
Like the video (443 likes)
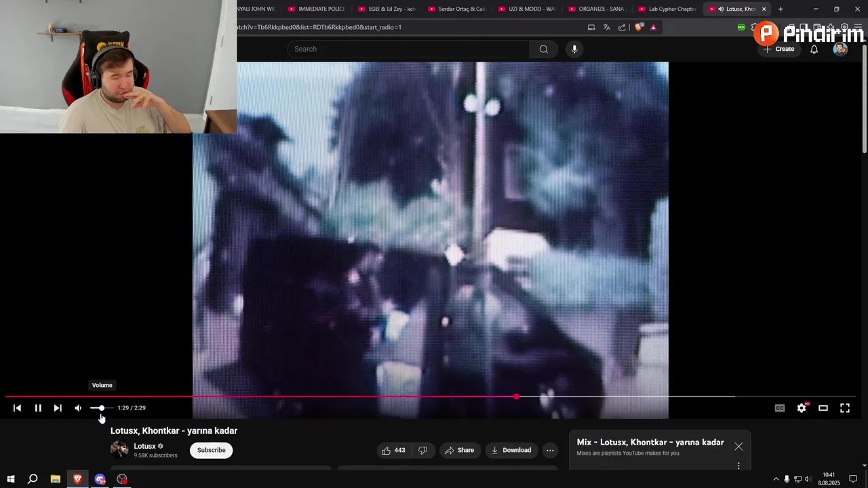click(393, 450)
